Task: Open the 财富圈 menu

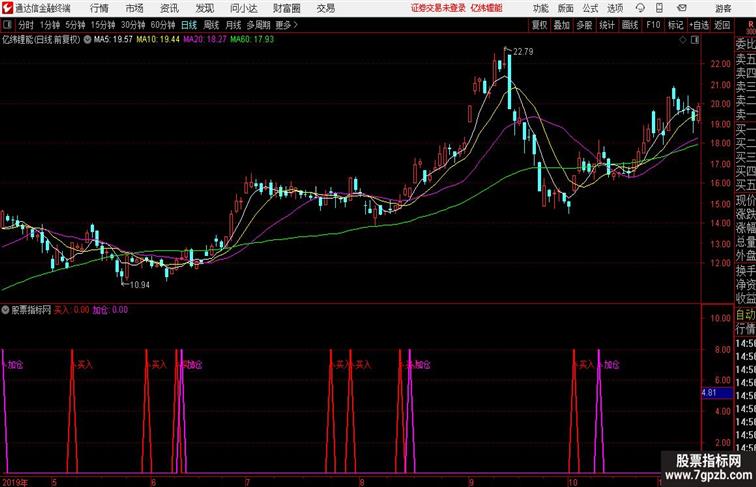Action: [286, 8]
